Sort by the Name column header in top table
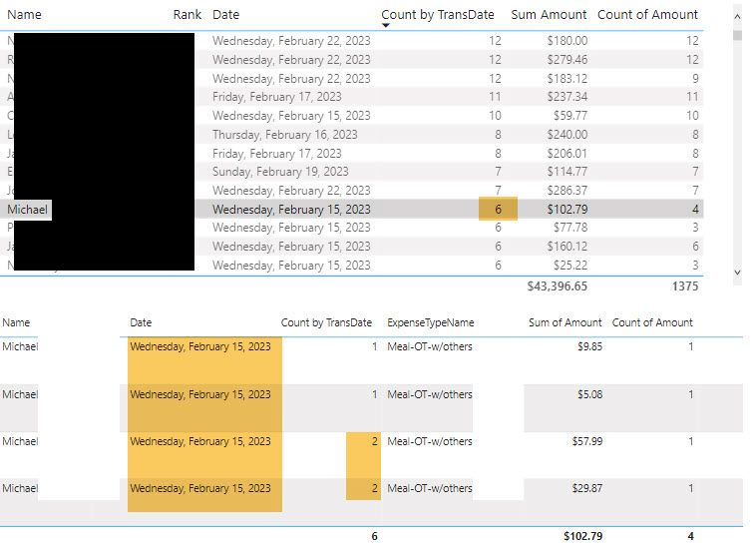 (x=24, y=15)
